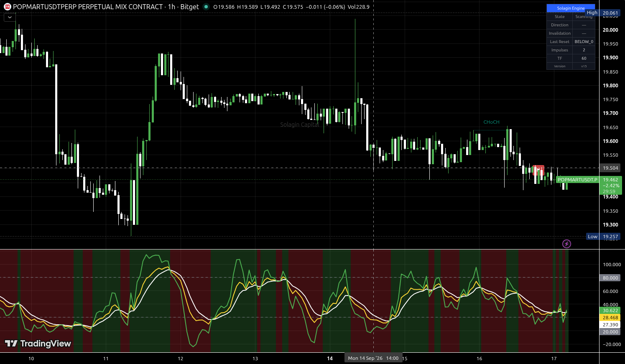Click the Bitget exchange label
The width and height of the screenshot is (625, 364).
[190, 7]
